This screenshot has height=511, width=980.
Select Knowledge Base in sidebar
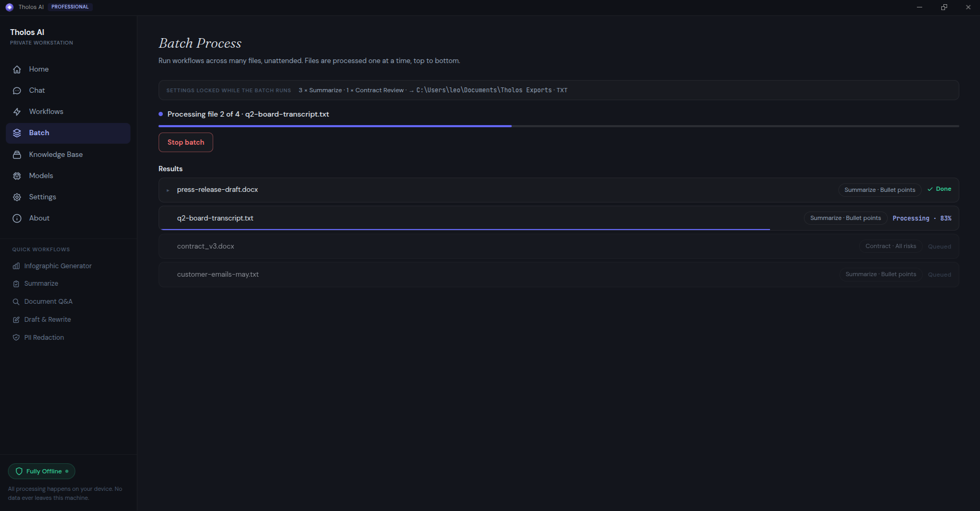click(x=68, y=155)
